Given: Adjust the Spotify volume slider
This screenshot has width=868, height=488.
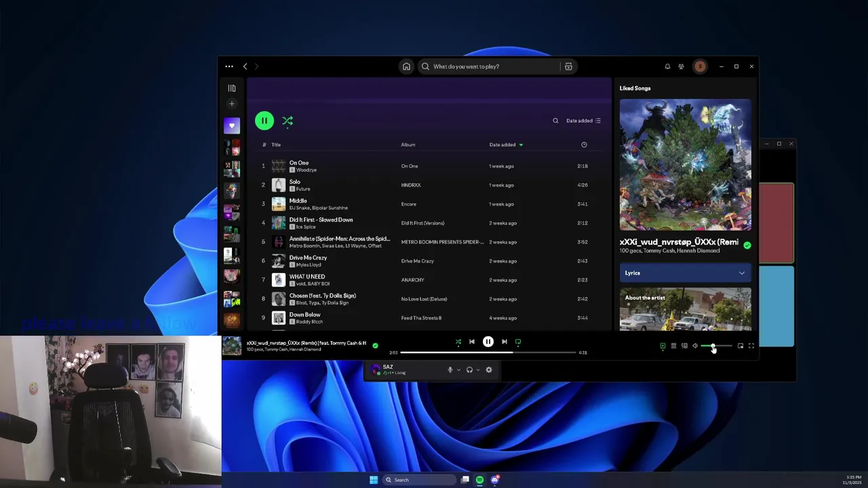Looking at the screenshot, I should (x=716, y=346).
